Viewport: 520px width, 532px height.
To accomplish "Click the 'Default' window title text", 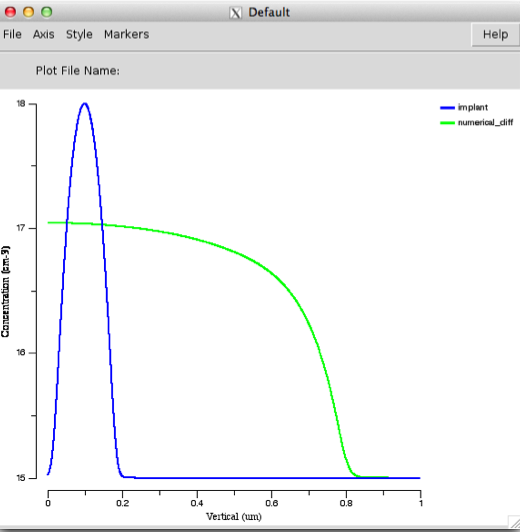I will click(269, 13).
